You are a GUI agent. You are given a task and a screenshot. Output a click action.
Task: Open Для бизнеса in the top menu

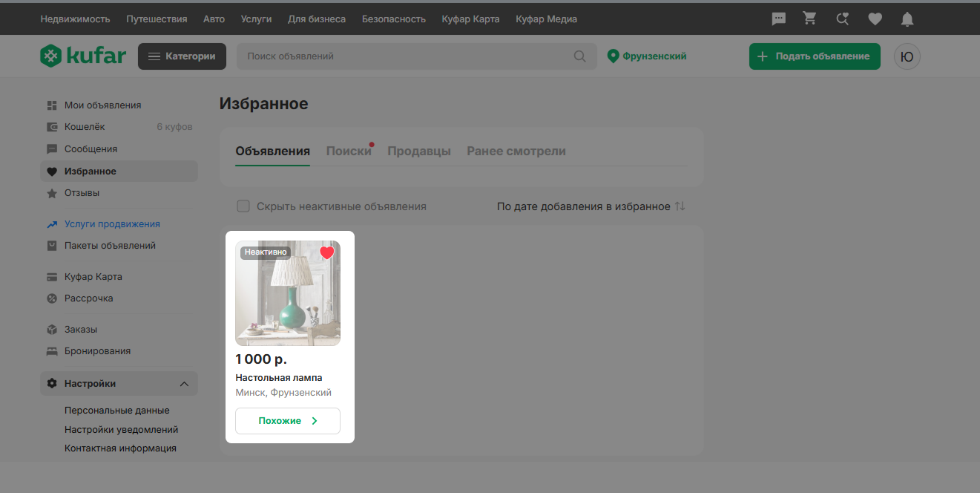pyautogui.click(x=317, y=19)
